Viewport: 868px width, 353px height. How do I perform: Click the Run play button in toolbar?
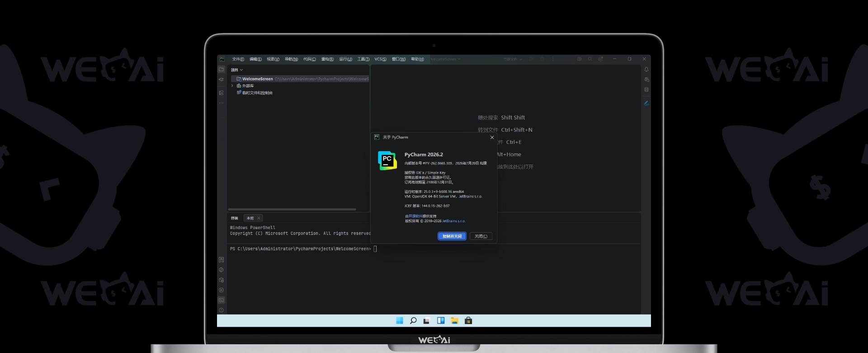[x=531, y=59]
